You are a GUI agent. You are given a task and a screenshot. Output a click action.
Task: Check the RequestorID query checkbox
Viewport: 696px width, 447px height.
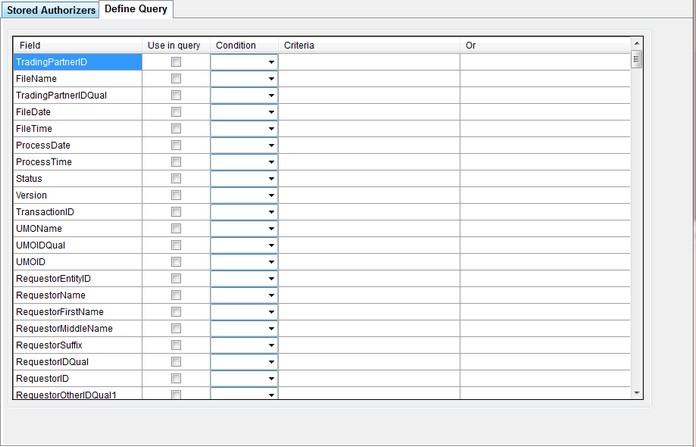176,379
